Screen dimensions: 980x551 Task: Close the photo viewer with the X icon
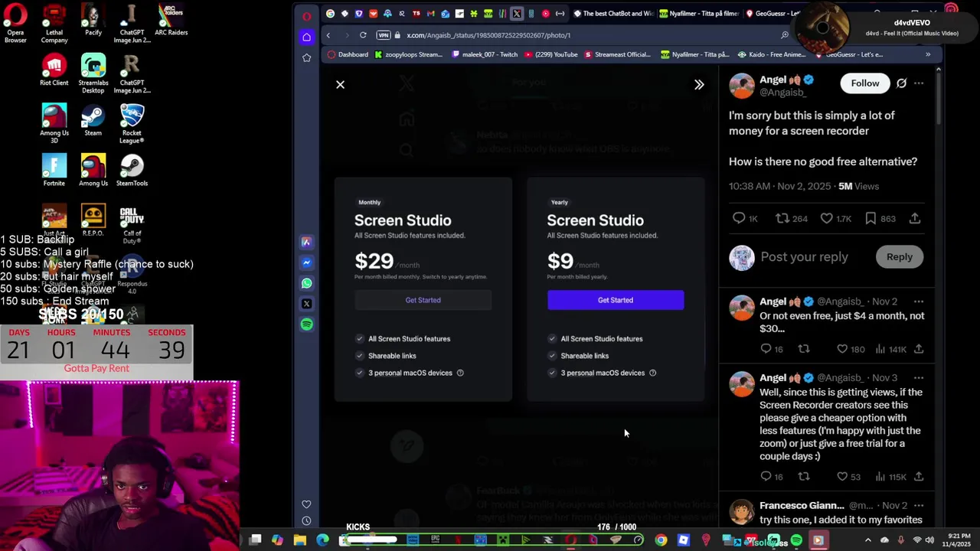340,84
